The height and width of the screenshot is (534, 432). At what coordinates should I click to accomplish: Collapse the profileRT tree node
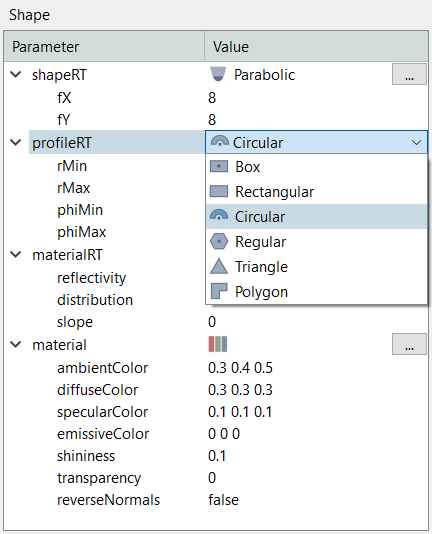(16, 142)
